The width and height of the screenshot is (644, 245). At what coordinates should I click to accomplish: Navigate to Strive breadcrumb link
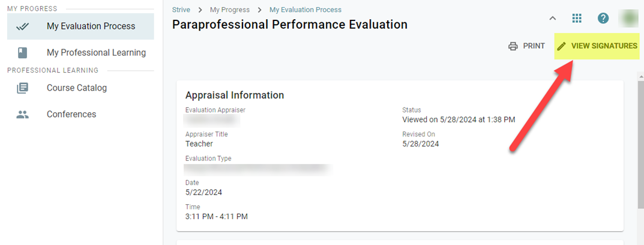tap(181, 10)
